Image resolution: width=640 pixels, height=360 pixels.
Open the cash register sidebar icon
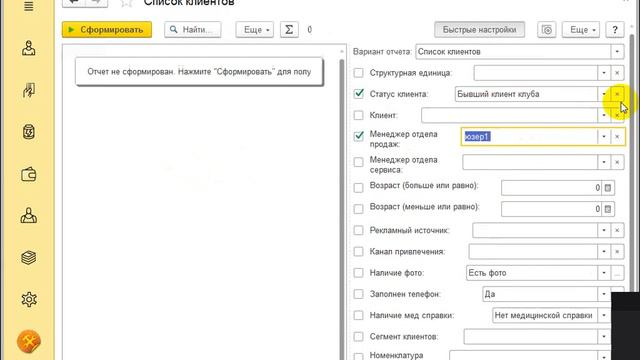tap(29, 132)
